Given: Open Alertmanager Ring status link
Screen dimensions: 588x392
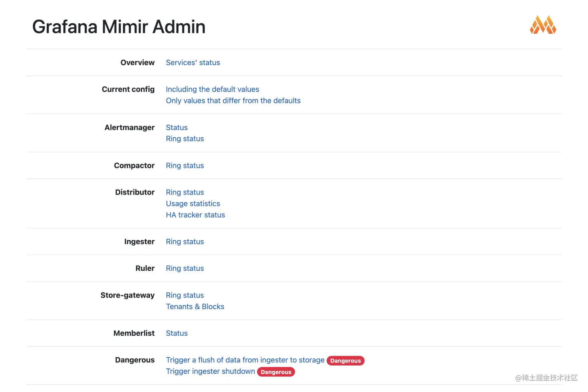Looking at the screenshot, I should click(x=185, y=139).
